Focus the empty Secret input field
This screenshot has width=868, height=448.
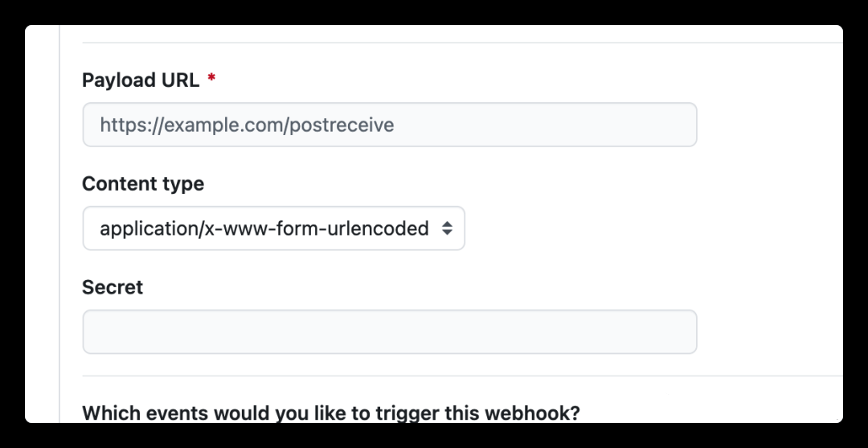[389, 331]
